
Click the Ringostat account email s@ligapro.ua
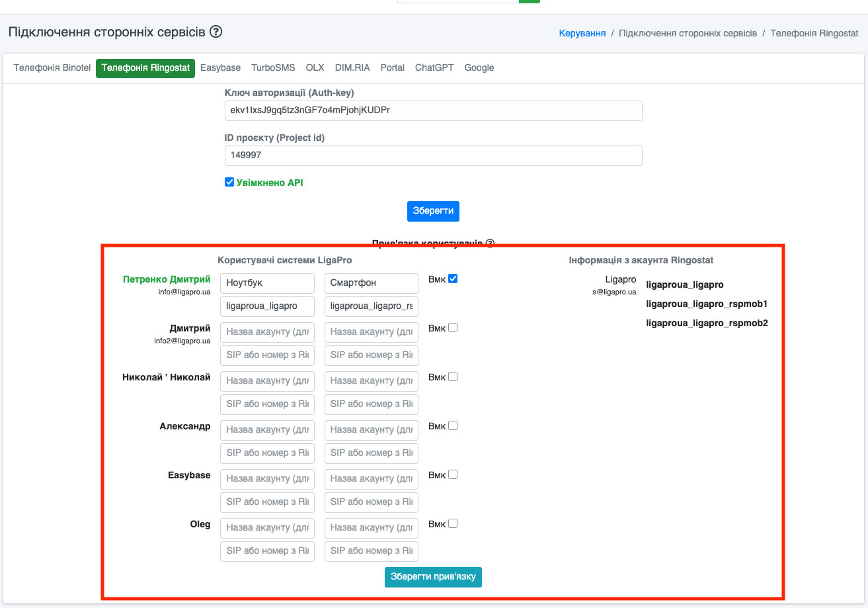[x=614, y=292]
